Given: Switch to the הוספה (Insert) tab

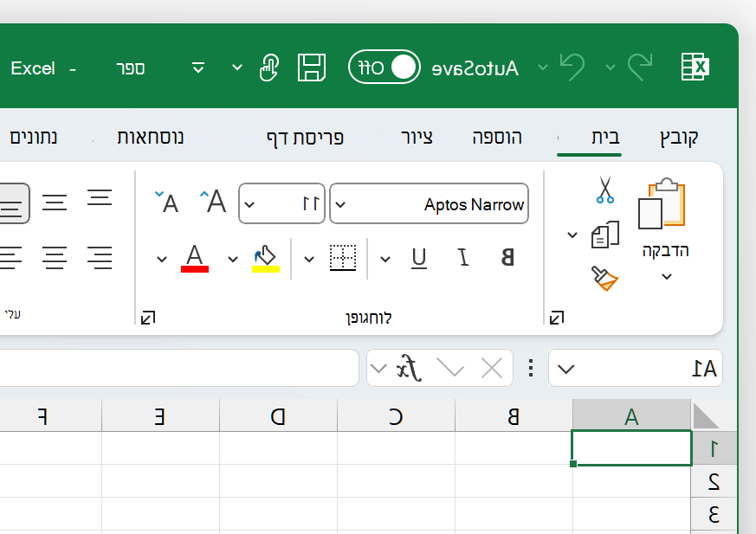Looking at the screenshot, I should (x=497, y=138).
